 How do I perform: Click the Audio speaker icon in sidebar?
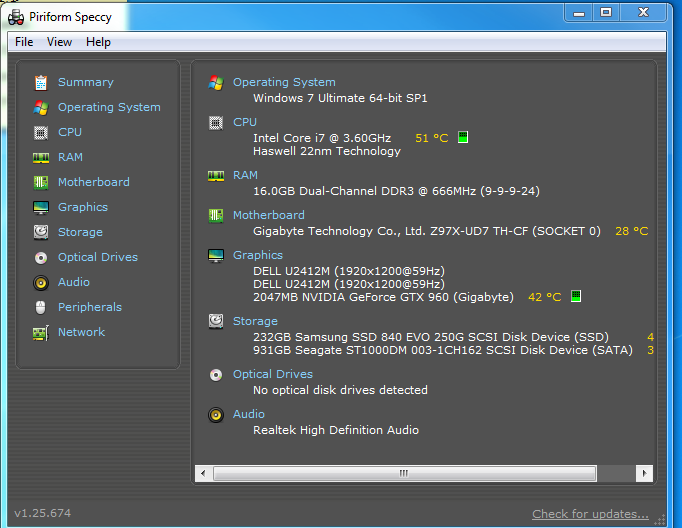pos(41,283)
